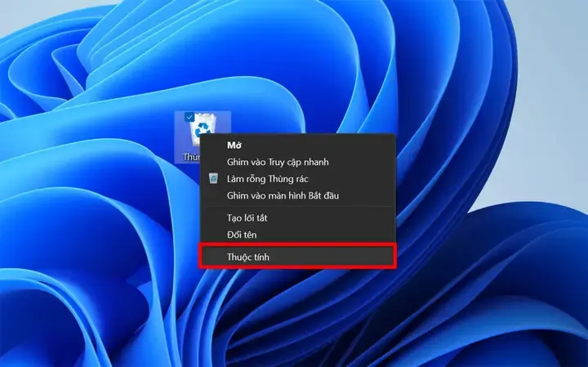Rename the Recycle Bin via the menu
The width and height of the screenshot is (588, 367).
243,235
